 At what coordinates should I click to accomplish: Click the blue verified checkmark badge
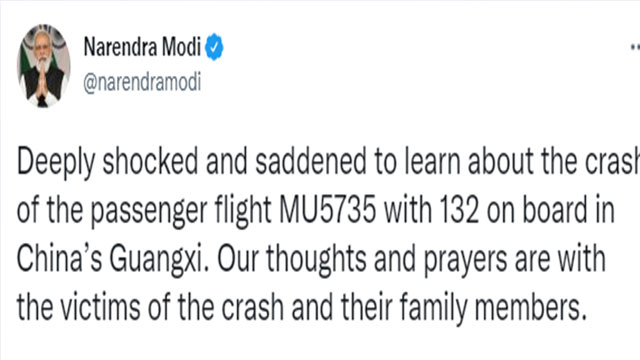coord(214,47)
